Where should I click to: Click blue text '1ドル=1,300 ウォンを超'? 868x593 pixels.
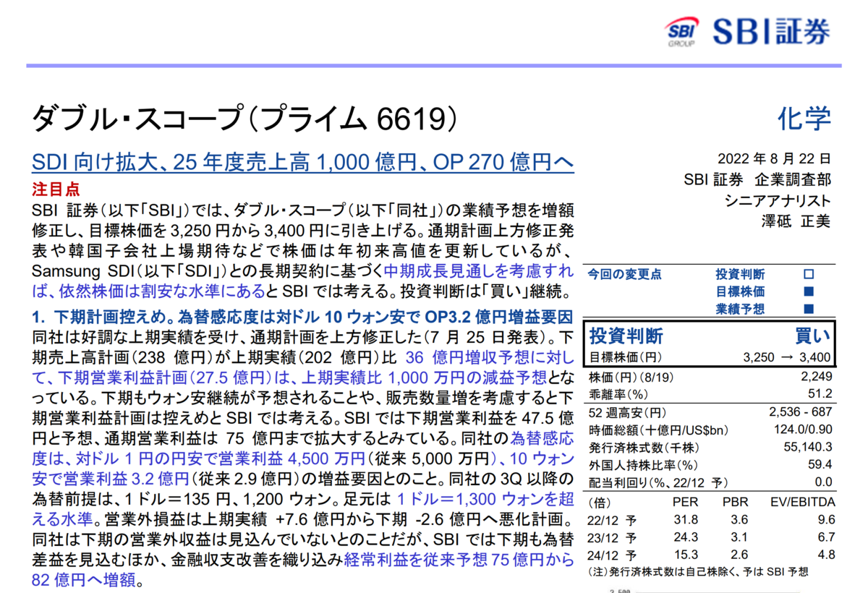[486, 498]
